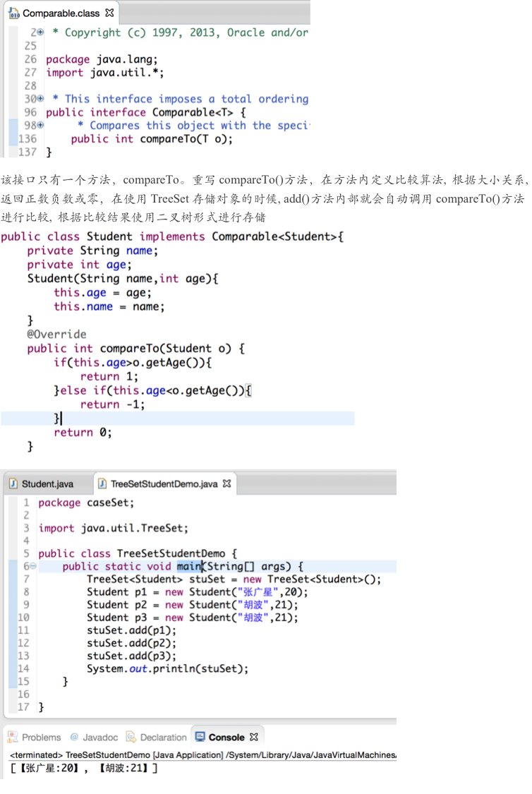
Task: Click 'this.name = name;' line
Action: pos(109,306)
